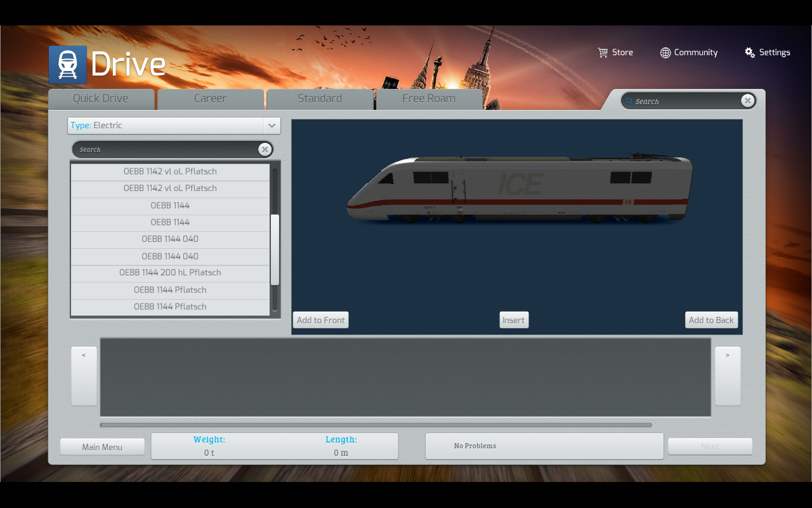Open the Standard tab

[x=320, y=98]
